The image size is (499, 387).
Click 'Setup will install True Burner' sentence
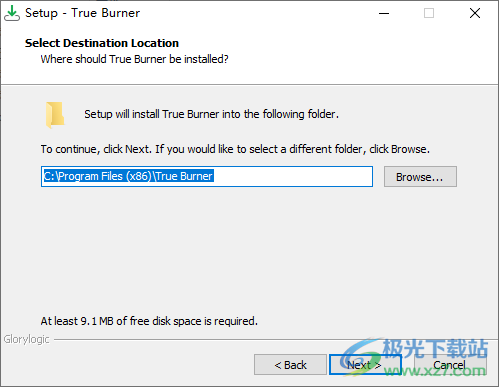click(211, 114)
